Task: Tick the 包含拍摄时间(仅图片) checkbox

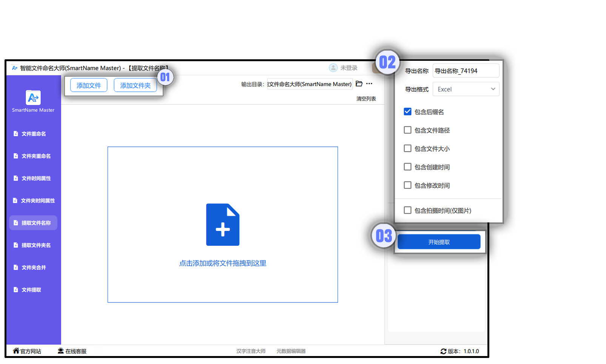Action: coord(407,210)
